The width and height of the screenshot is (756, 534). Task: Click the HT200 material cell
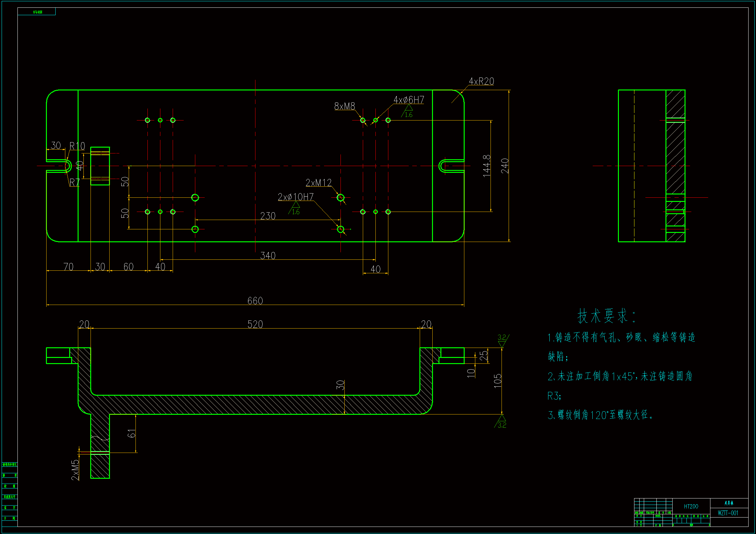[x=691, y=506]
